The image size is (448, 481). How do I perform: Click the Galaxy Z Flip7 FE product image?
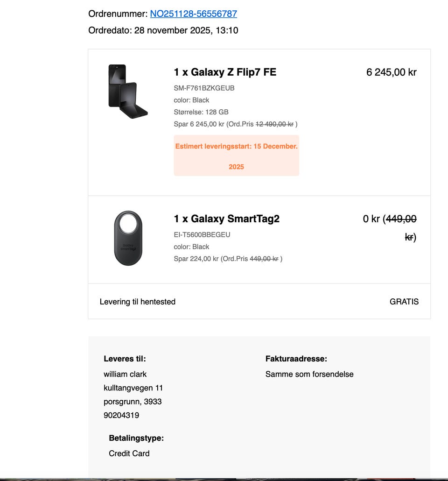pyautogui.click(x=128, y=92)
